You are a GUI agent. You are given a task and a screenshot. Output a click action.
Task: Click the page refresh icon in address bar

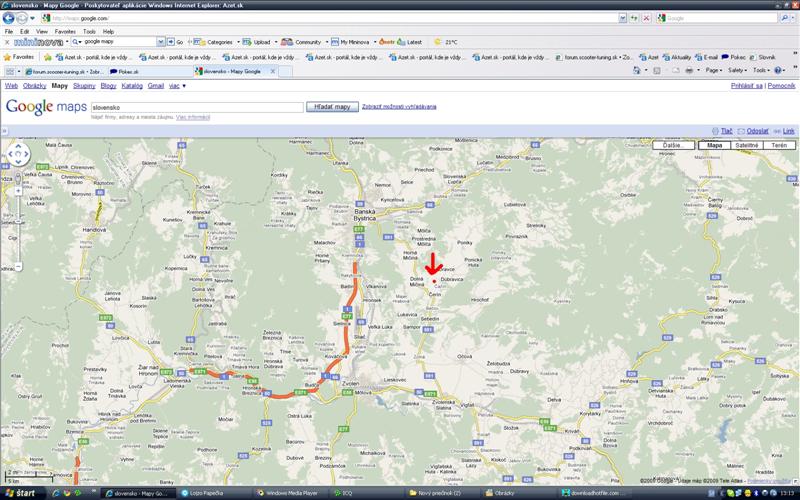634,18
